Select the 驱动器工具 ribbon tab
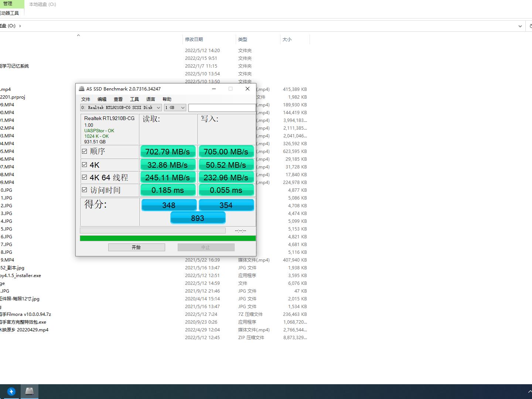Screen dimensions: 532x399 [10, 13]
